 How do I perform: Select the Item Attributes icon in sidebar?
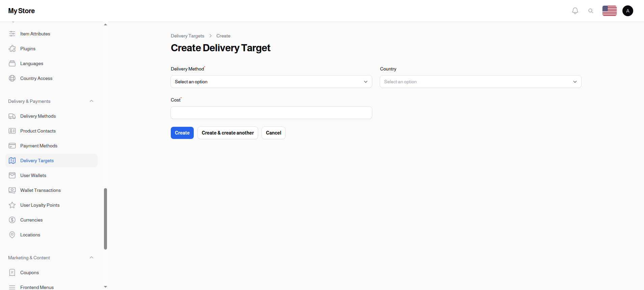point(12,34)
